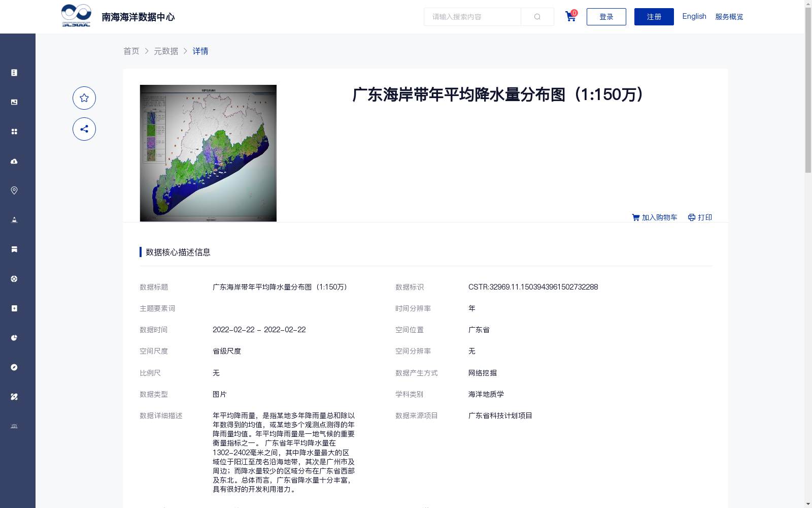Click the 比例尺 field label
Image resolution: width=812 pixels, height=508 pixels.
click(x=150, y=373)
